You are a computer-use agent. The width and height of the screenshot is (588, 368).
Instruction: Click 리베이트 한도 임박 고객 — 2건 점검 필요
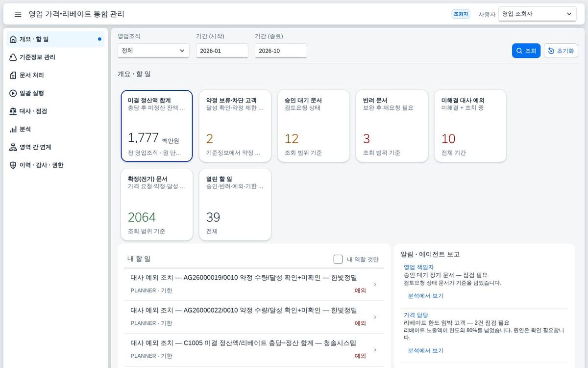coord(457,323)
